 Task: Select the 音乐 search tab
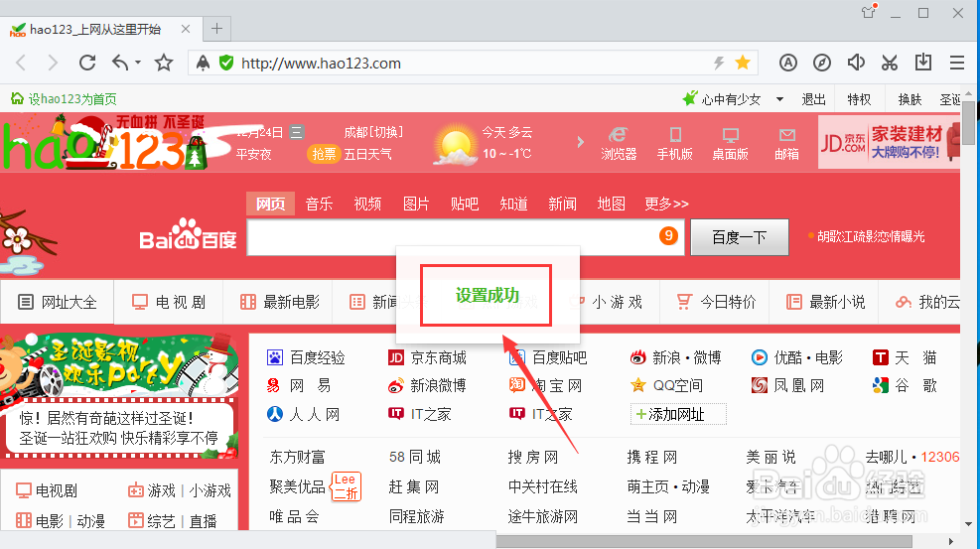click(x=319, y=204)
